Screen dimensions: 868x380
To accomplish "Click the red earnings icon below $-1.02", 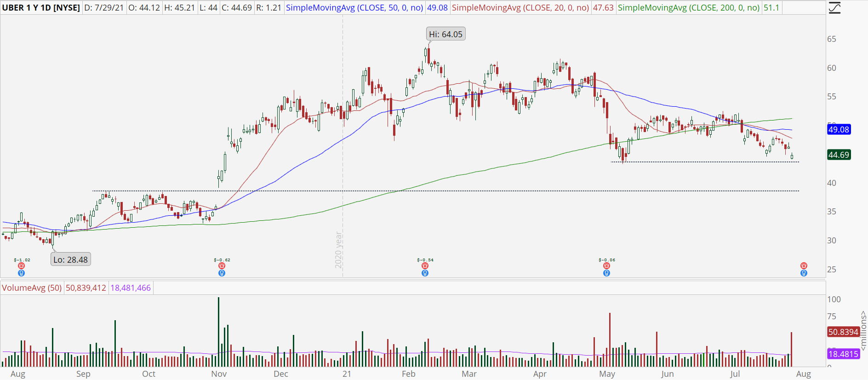I will 21,266.
